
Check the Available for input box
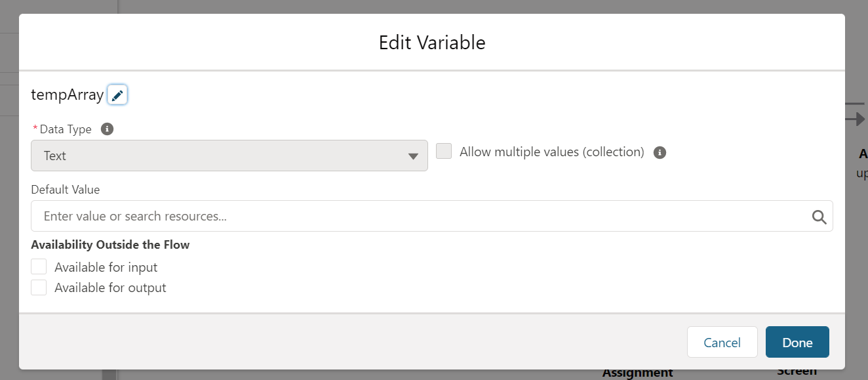(39, 266)
